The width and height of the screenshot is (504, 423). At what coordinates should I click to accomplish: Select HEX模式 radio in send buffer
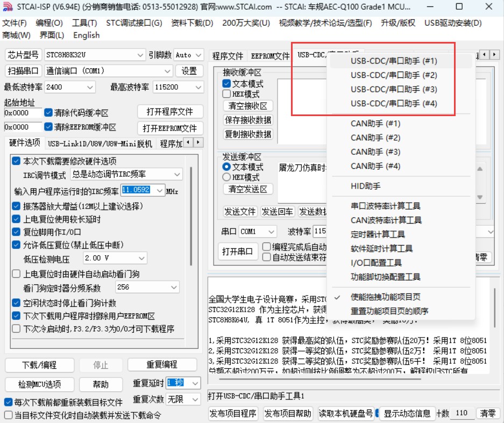pos(226,177)
